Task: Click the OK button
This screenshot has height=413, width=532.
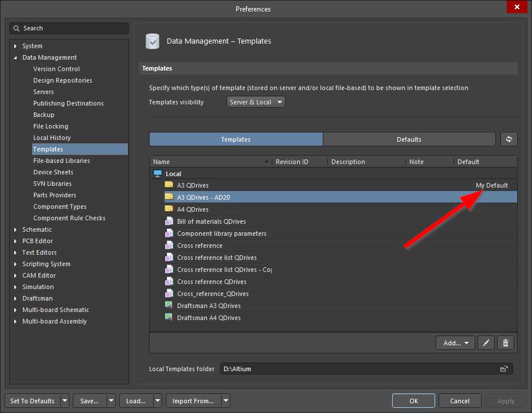Action: pyautogui.click(x=414, y=401)
